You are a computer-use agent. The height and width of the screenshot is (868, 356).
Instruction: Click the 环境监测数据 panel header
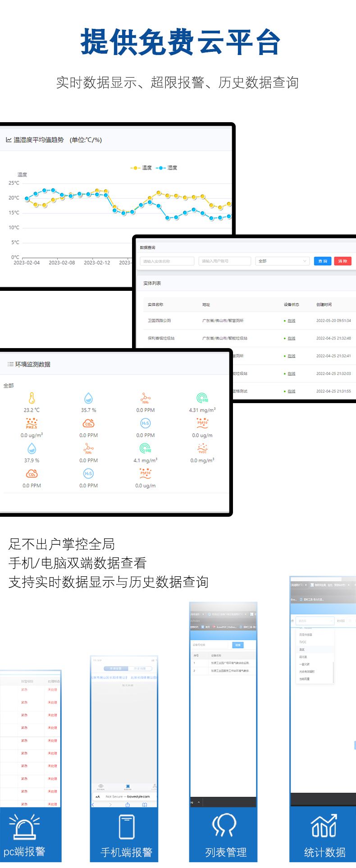pyautogui.click(x=32, y=364)
